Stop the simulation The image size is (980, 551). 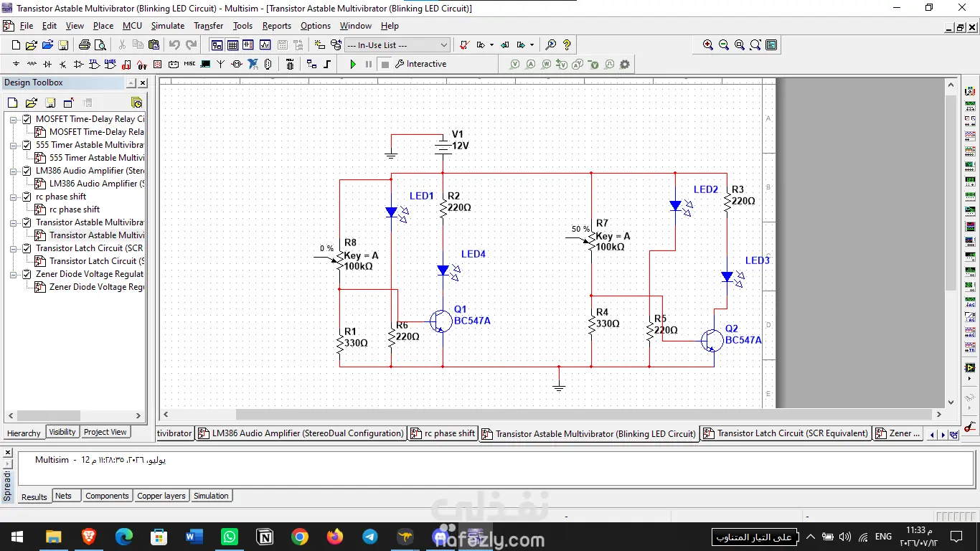click(x=385, y=64)
